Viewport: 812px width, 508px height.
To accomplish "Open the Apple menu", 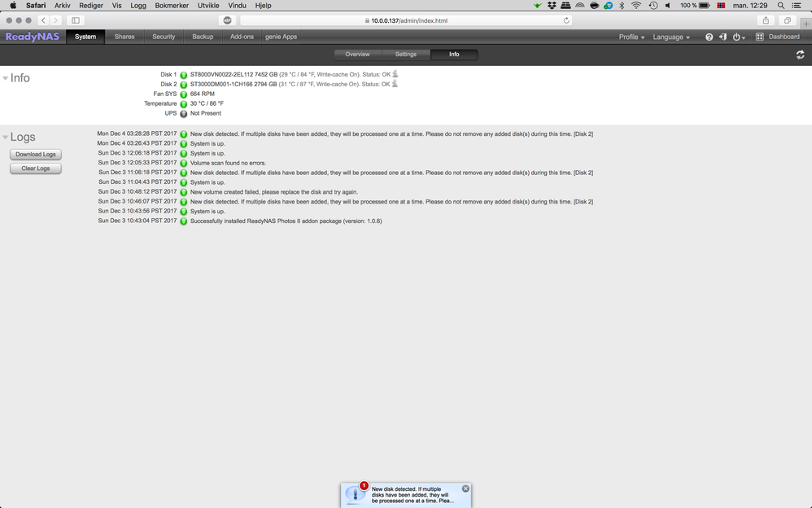I will coord(13,5).
